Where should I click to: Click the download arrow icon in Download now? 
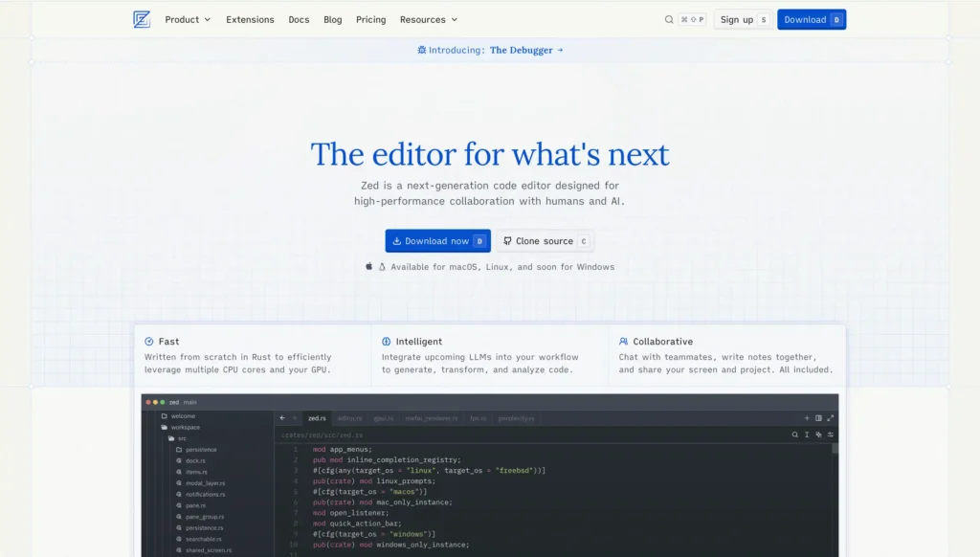pos(397,240)
